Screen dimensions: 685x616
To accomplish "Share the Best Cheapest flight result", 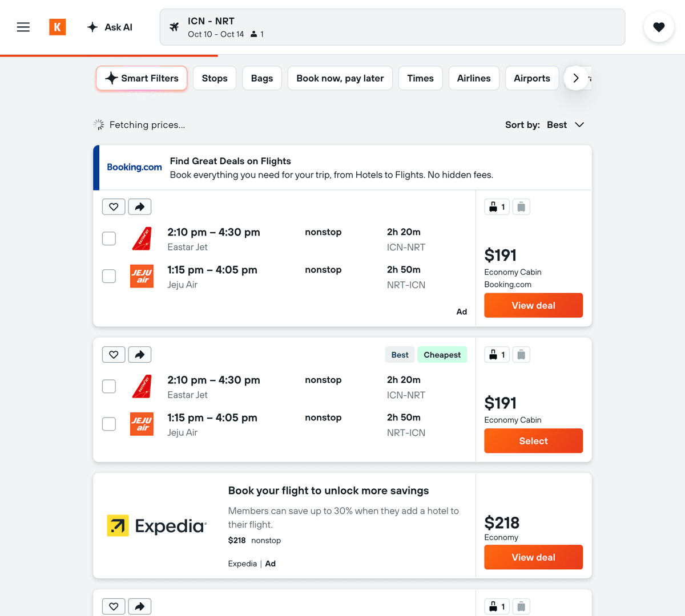I will [x=140, y=355].
